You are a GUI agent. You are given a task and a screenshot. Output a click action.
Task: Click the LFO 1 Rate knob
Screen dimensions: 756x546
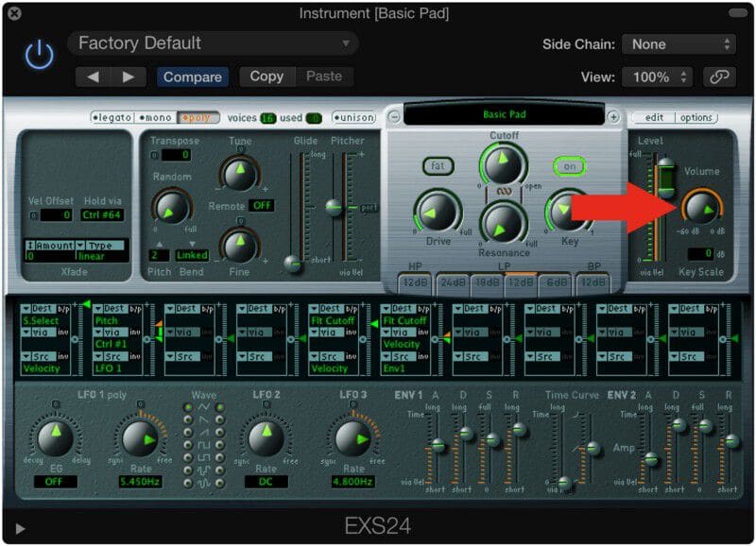[x=140, y=438]
